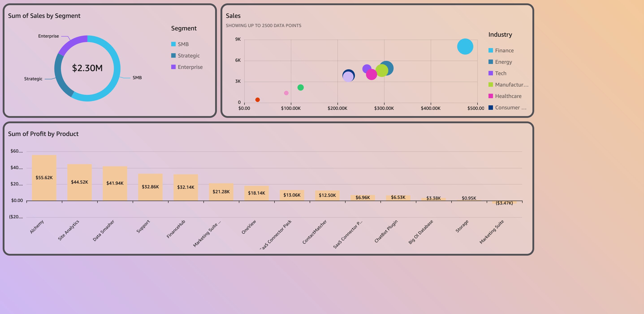
Task: Click the SMB legend color swatch
Action: click(x=173, y=44)
